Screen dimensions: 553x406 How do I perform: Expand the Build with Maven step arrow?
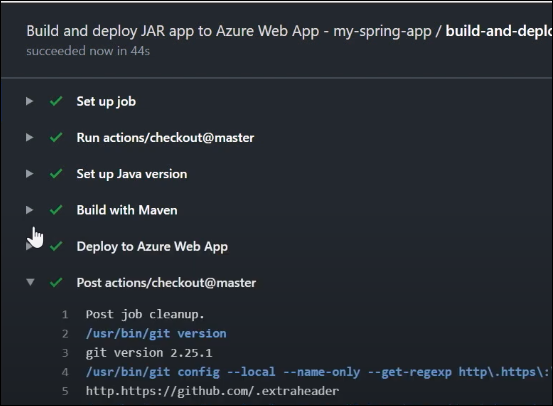pyautogui.click(x=30, y=210)
